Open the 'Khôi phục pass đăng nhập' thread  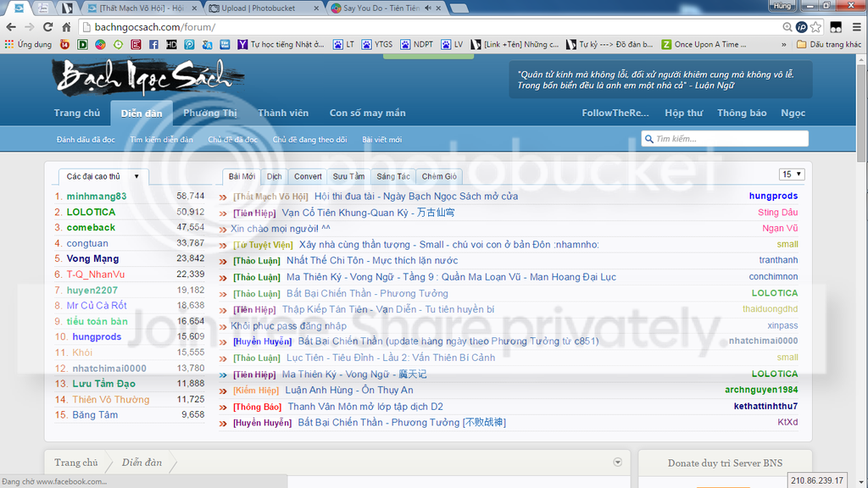tap(288, 325)
